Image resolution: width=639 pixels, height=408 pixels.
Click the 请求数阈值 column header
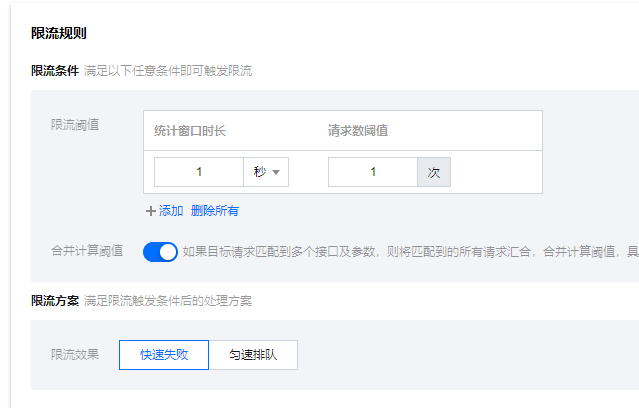[x=358, y=130]
